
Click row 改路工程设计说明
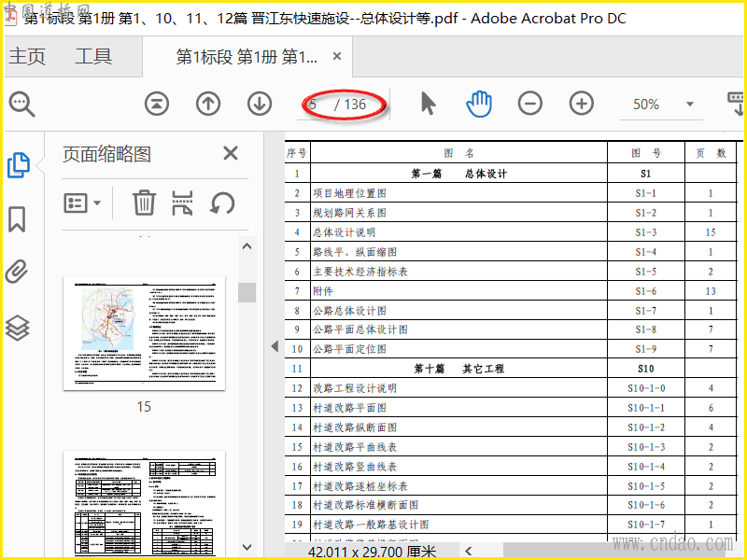tap(511, 388)
